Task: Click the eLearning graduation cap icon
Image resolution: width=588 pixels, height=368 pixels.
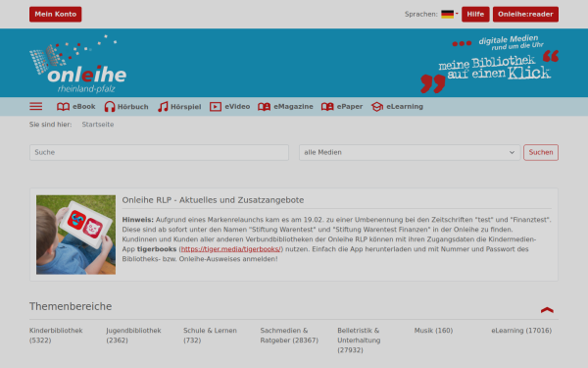Action: tap(377, 107)
